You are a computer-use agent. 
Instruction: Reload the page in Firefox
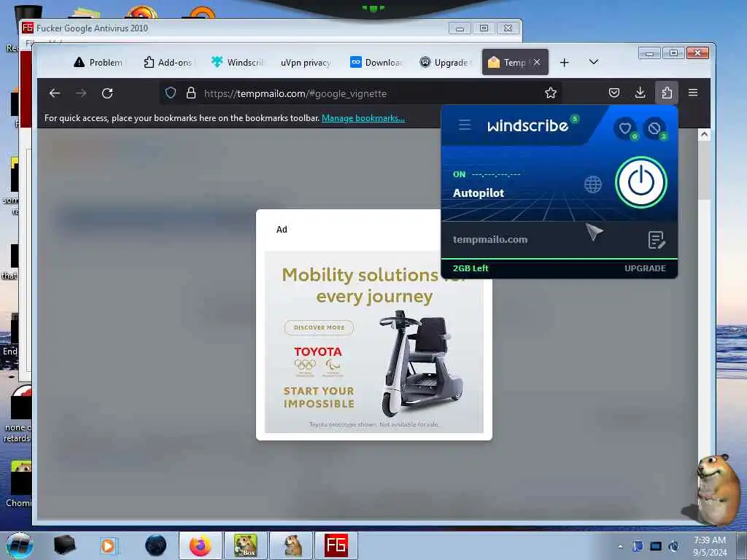[x=108, y=93]
